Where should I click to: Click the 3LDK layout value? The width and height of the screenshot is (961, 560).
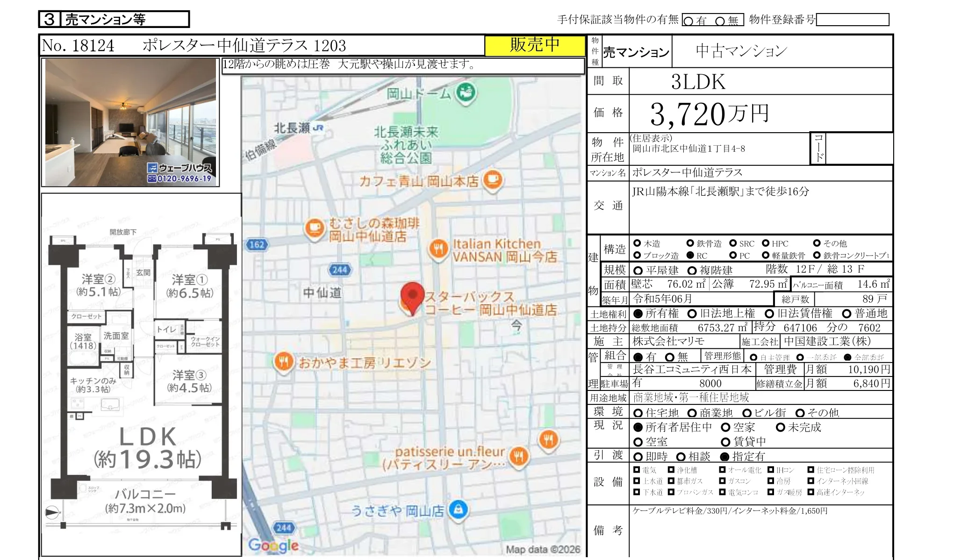[698, 82]
